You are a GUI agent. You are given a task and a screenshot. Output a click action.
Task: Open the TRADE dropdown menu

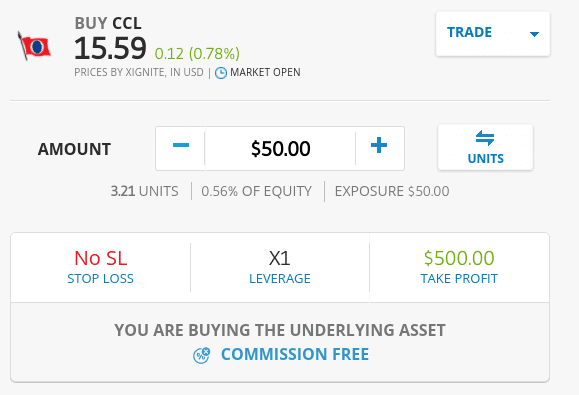493,34
